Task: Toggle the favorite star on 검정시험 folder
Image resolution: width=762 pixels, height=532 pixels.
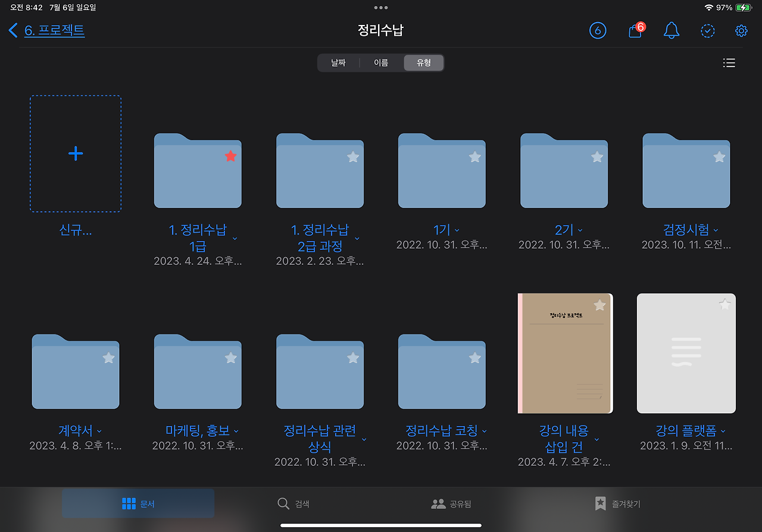Action: (x=719, y=157)
